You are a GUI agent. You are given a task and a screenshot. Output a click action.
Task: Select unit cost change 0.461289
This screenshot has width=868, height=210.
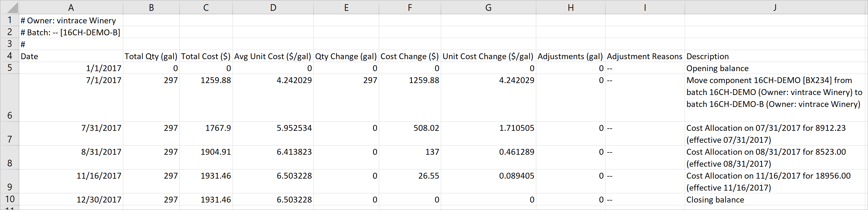pyautogui.click(x=488, y=157)
